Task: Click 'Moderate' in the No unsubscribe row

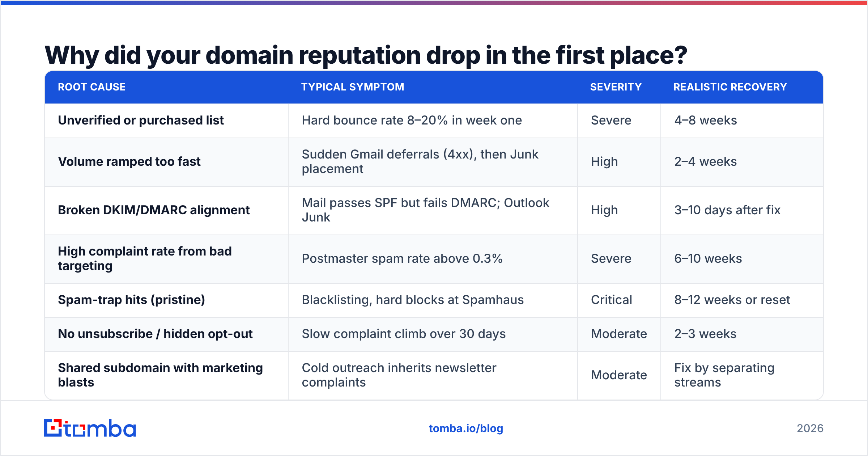Action: pos(619,334)
